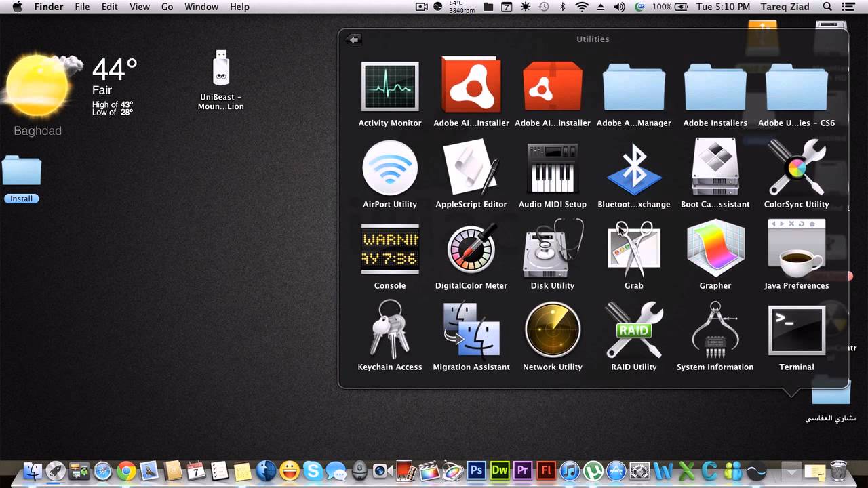Open the Tareq Ziad user menu
This screenshot has width=868, height=488.
(x=785, y=7)
